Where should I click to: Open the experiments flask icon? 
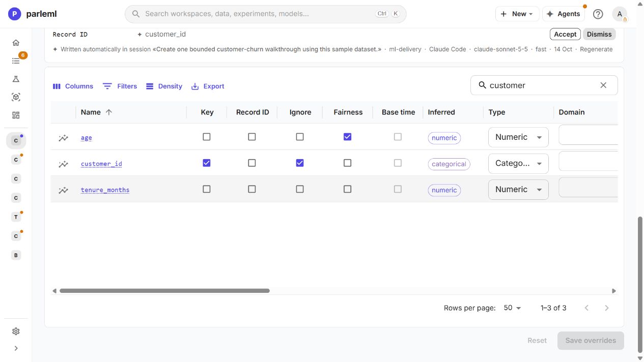(x=16, y=79)
